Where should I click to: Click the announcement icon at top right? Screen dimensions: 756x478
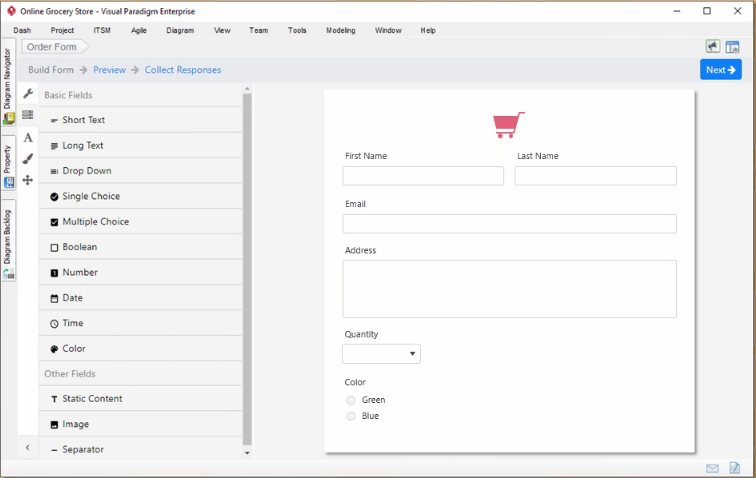pos(713,46)
